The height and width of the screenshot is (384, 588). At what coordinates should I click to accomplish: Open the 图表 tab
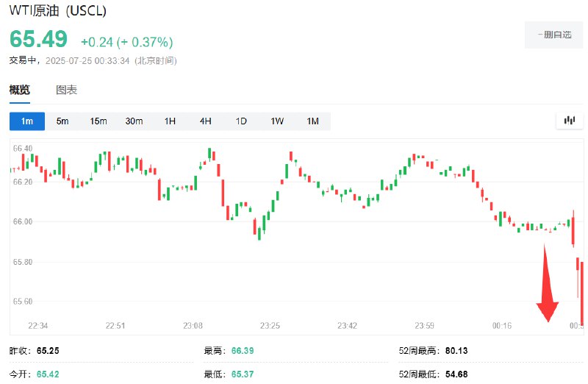click(66, 90)
